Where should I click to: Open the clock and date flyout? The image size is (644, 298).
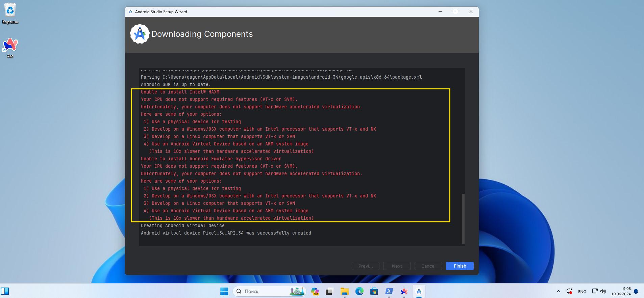click(621, 291)
